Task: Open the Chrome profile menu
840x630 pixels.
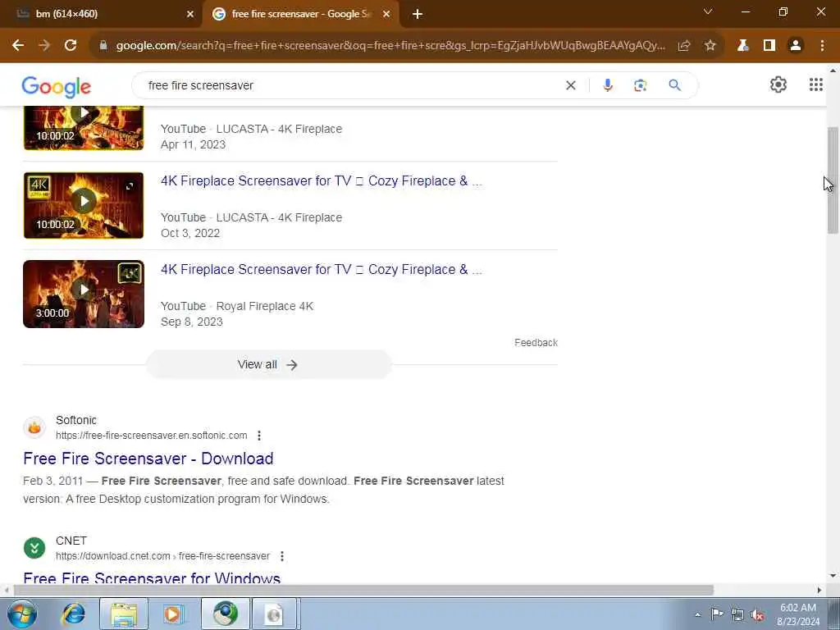Action: (796, 46)
